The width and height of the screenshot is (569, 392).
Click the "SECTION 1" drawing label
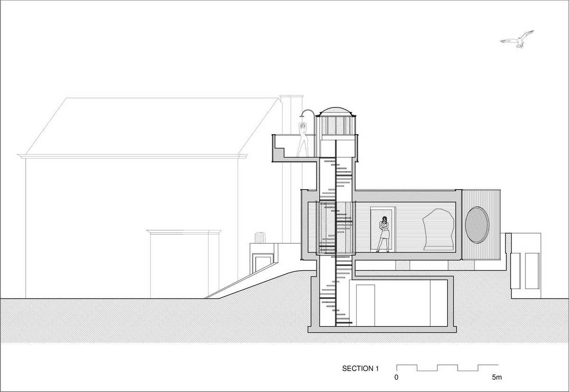pos(360,369)
